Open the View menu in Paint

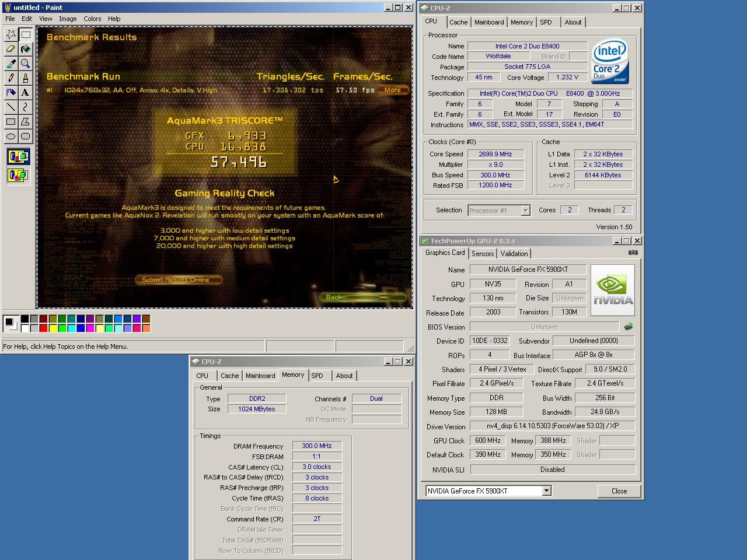coord(46,19)
